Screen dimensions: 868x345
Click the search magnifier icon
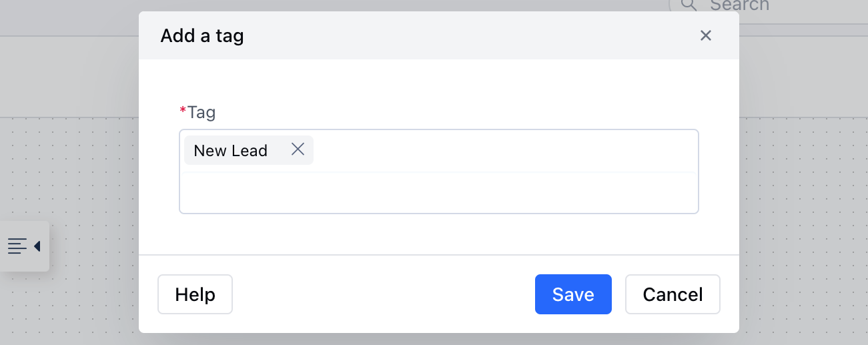click(x=689, y=5)
